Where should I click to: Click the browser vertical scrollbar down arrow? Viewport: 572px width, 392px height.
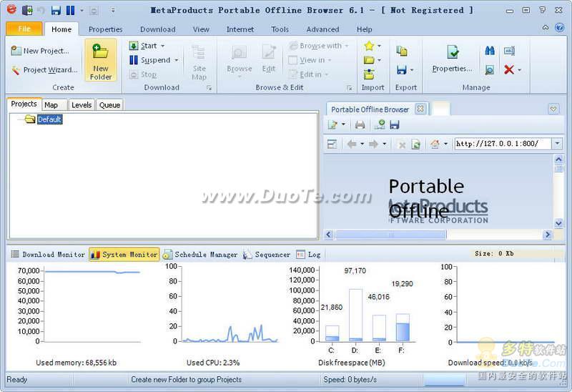click(558, 223)
